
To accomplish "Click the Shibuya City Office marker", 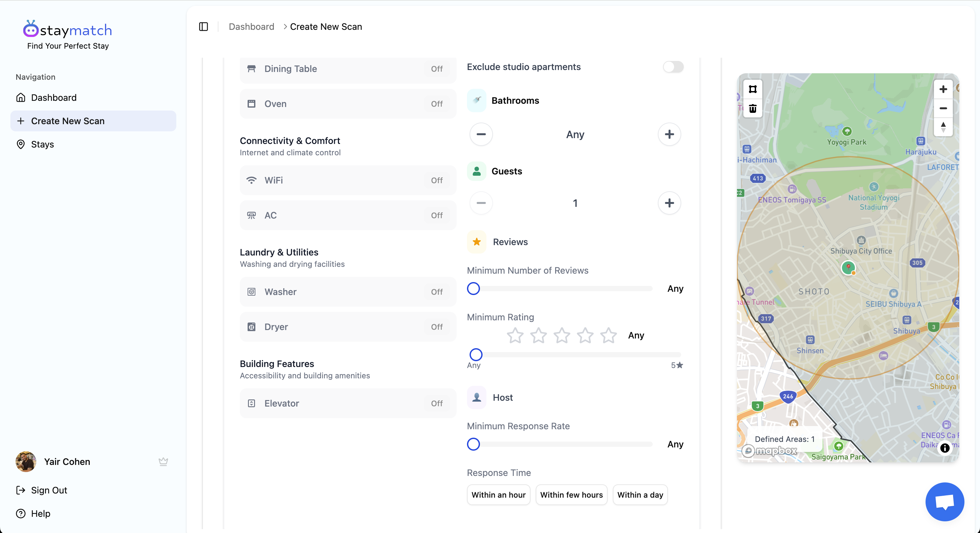I will pyautogui.click(x=861, y=240).
